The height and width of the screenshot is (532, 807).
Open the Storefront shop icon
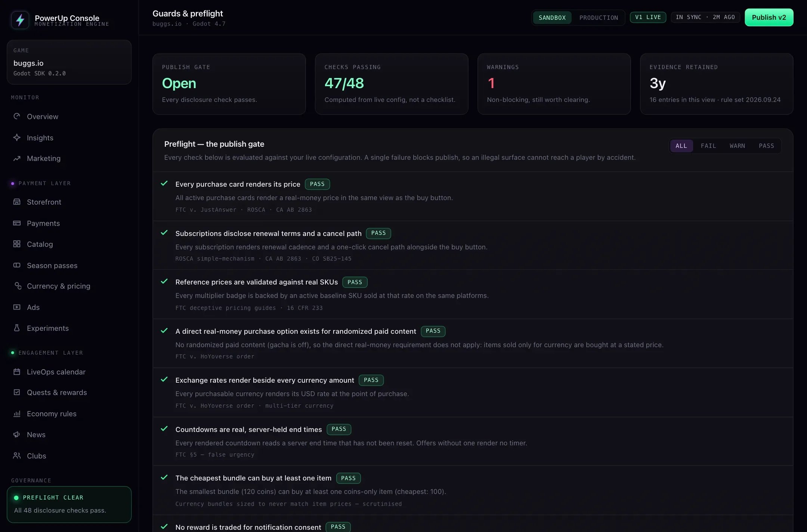click(x=17, y=202)
